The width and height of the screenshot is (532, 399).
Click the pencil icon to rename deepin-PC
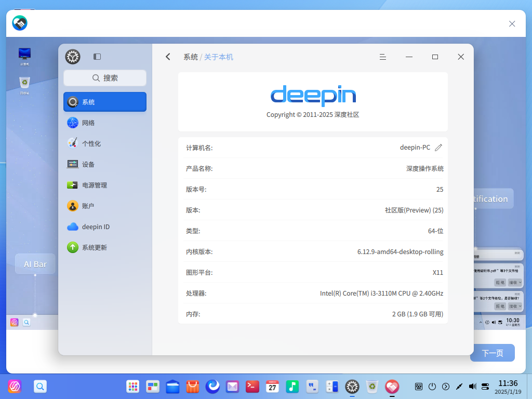(x=438, y=147)
